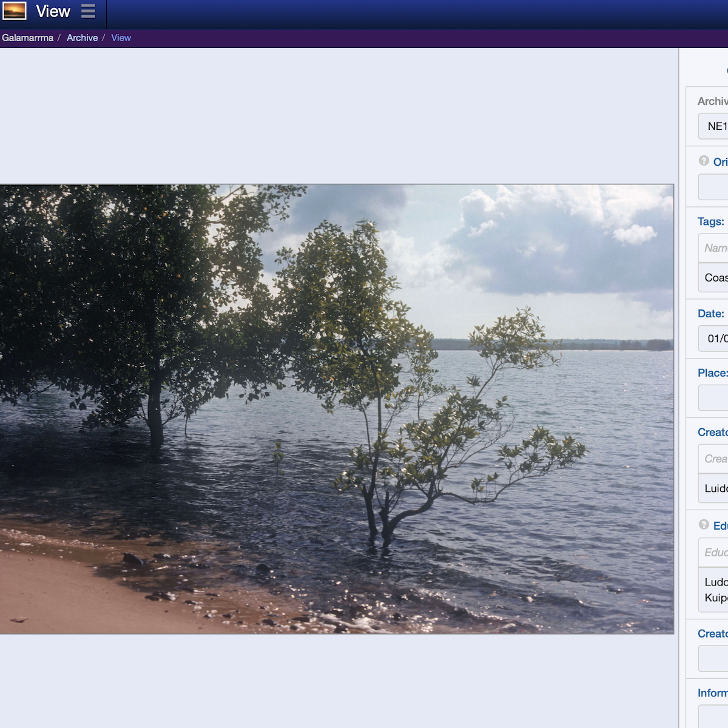Click the date field starting 01/0

[713, 339]
